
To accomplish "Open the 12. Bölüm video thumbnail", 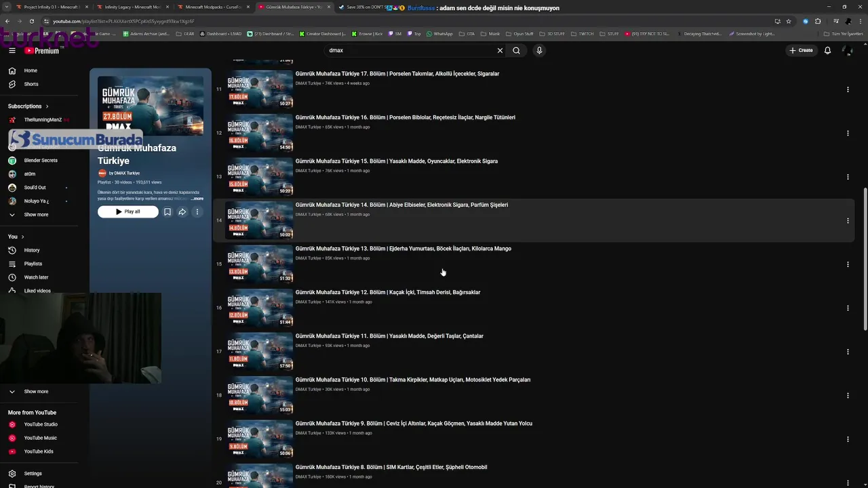I will pos(259,308).
